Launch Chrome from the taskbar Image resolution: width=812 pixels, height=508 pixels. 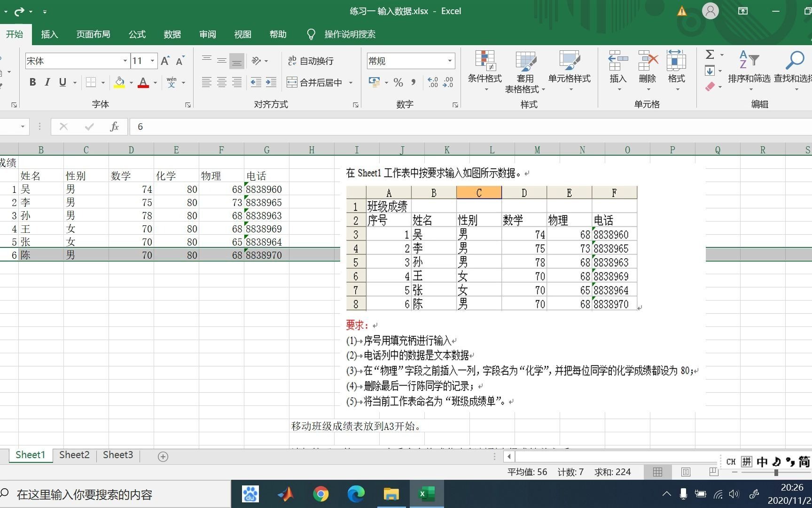point(321,493)
